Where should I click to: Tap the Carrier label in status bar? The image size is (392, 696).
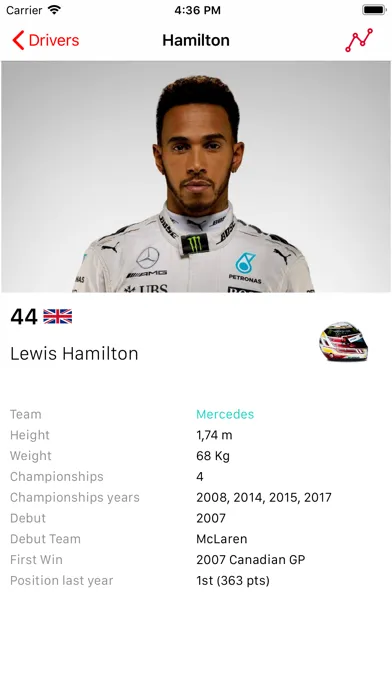24,10
